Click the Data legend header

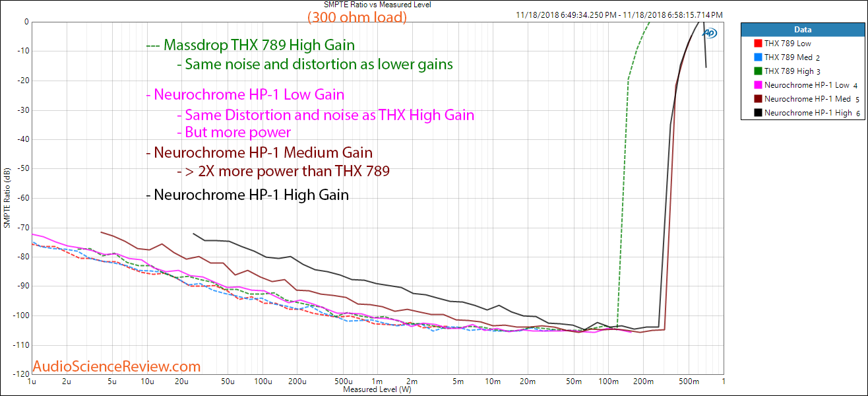(x=803, y=30)
